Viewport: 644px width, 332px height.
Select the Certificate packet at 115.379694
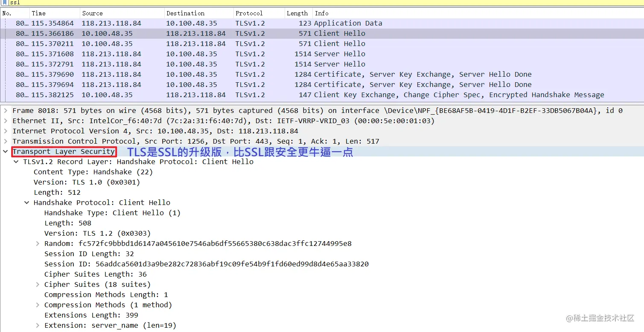point(322,85)
